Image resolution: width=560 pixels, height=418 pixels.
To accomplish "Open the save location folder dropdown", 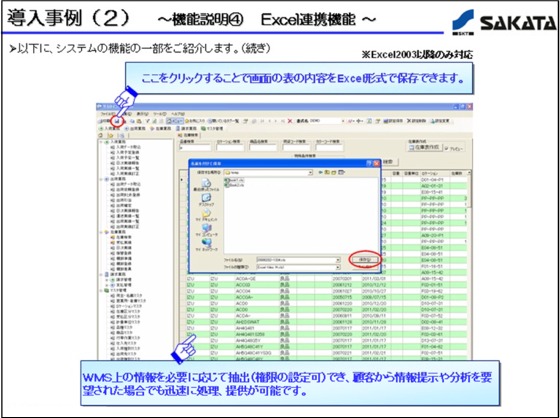I will 310,173.
